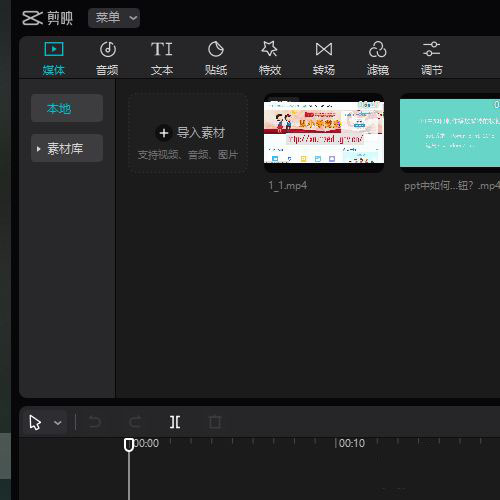
Task: Expand the pointer tool mode dropdown
Action: 58,423
